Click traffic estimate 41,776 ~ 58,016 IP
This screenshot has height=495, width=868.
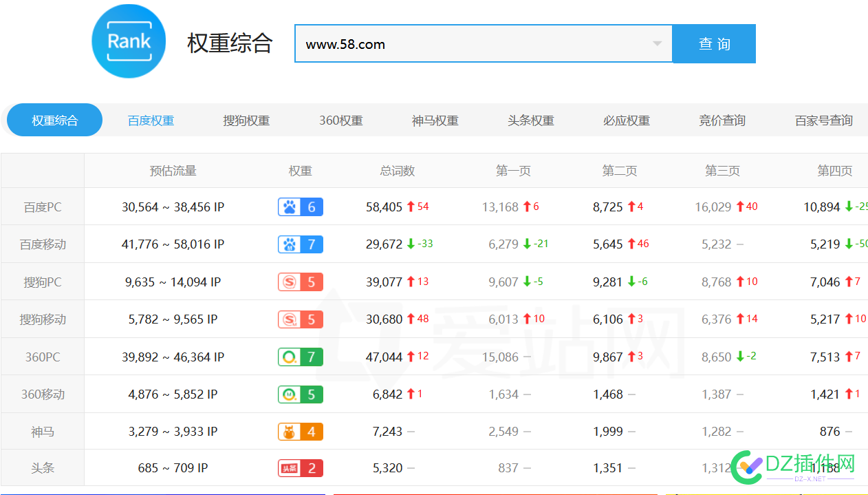point(173,244)
